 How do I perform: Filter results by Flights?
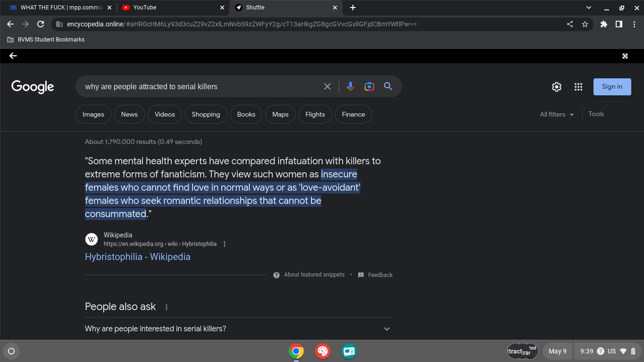coord(315,114)
